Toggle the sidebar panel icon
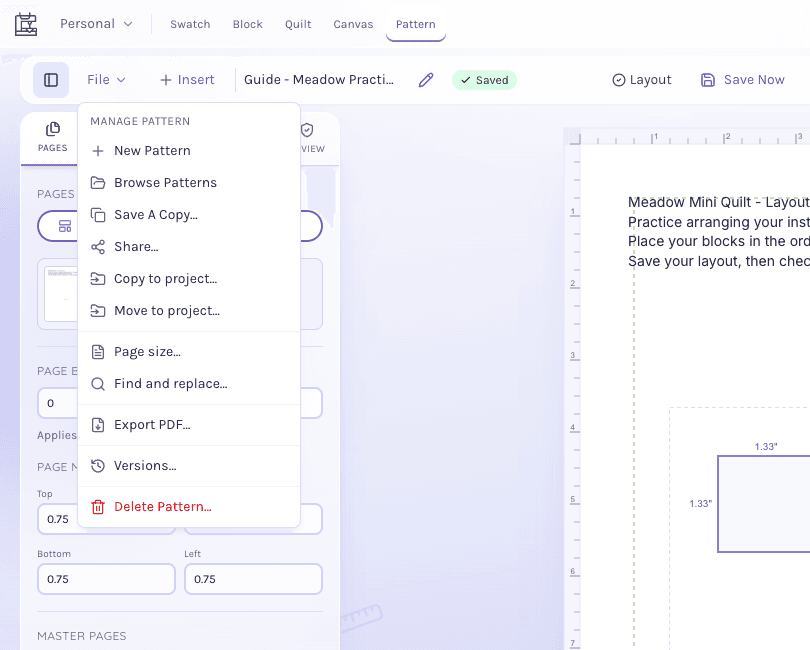810x650 pixels. point(51,80)
